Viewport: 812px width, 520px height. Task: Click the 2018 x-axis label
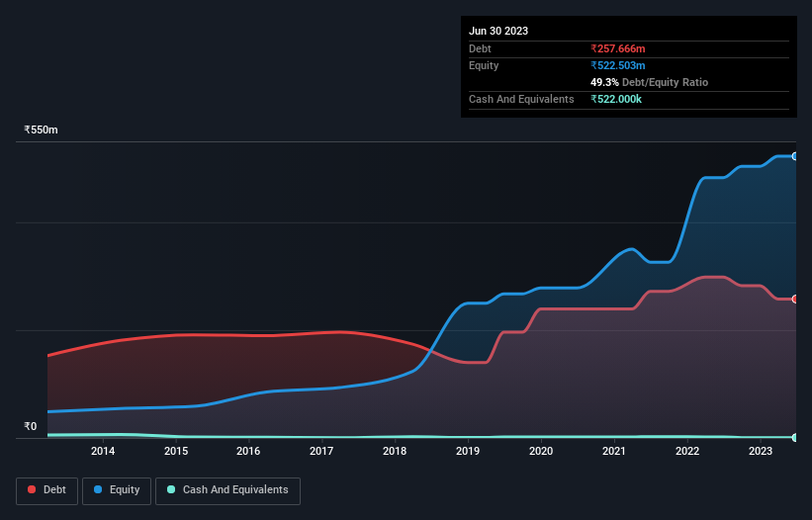coord(395,451)
